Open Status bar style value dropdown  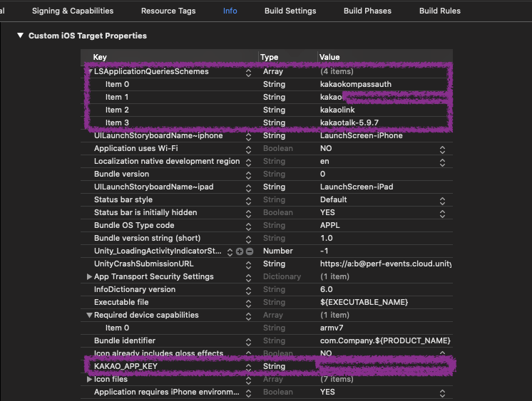coord(442,200)
